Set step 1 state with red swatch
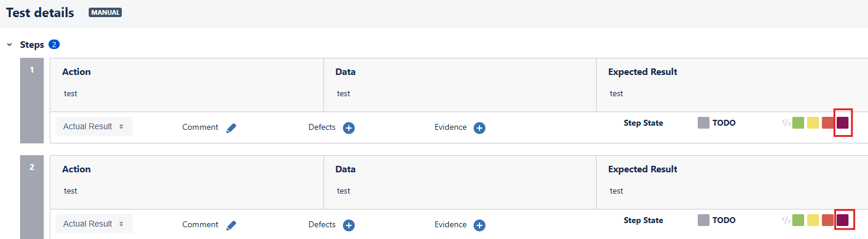The image size is (868, 239). click(x=828, y=123)
